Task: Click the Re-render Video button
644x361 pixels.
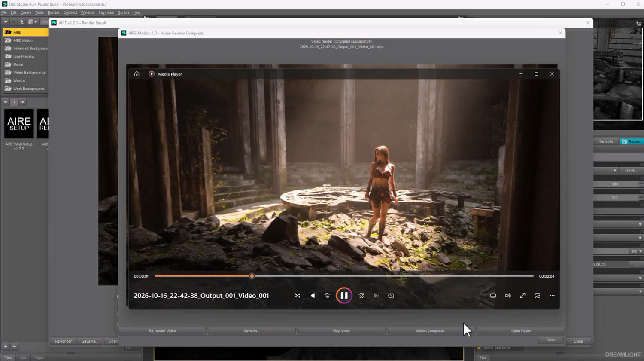Action: pos(162,331)
